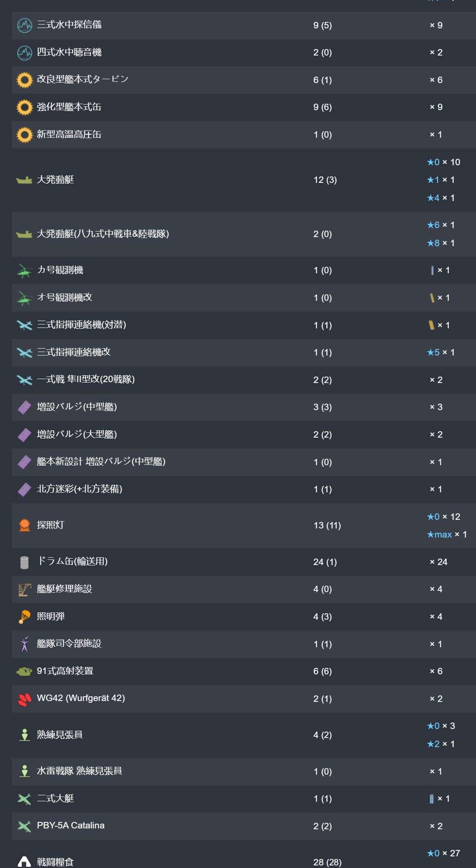This screenshot has width=476, height=868.
Task: Click the autogyro icon beside カ号観測機
Action: (x=25, y=272)
